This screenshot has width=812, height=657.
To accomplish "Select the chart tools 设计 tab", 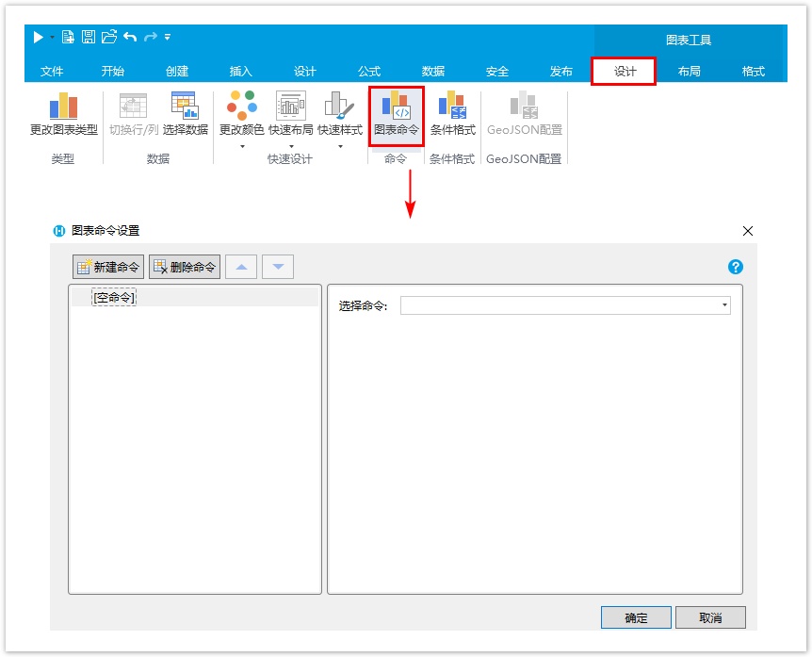I will (x=625, y=71).
